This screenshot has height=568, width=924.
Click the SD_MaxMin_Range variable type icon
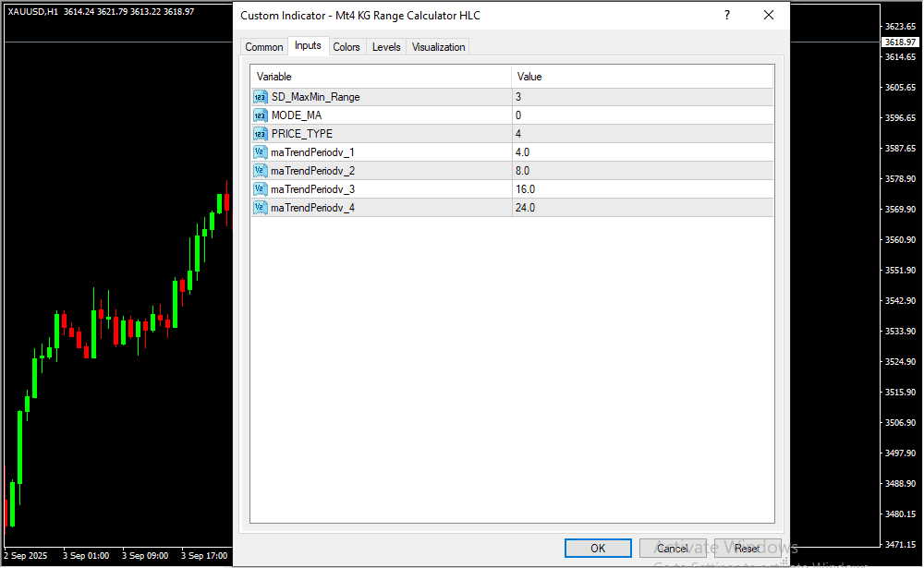260,97
